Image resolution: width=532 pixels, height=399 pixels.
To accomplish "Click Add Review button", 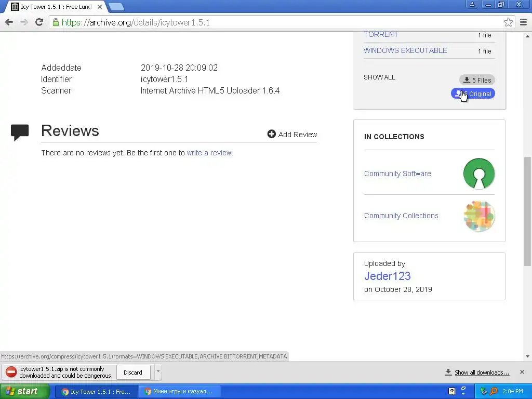I will (292, 135).
